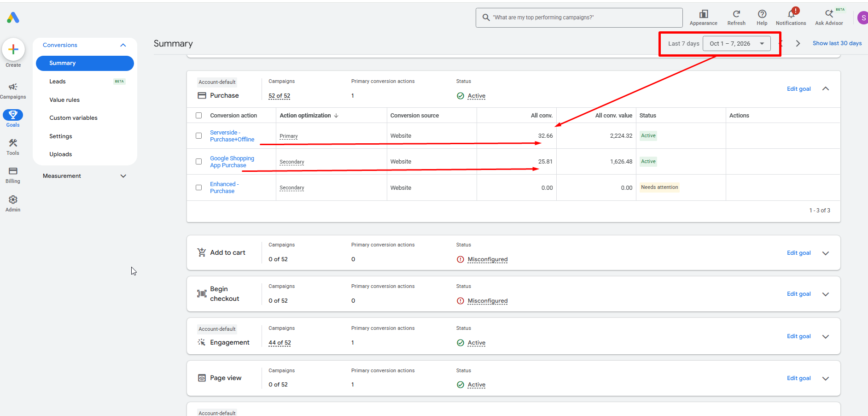Click the Add to cart icon
Screen dimensions: 868x416
click(x=202, y=252)
